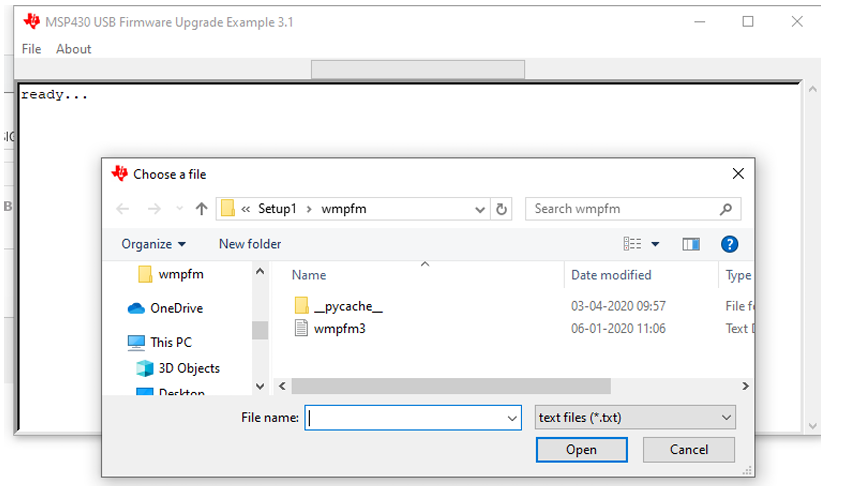Open the File menu
This screenshot has height=486, width=841.
coord(31,49)
